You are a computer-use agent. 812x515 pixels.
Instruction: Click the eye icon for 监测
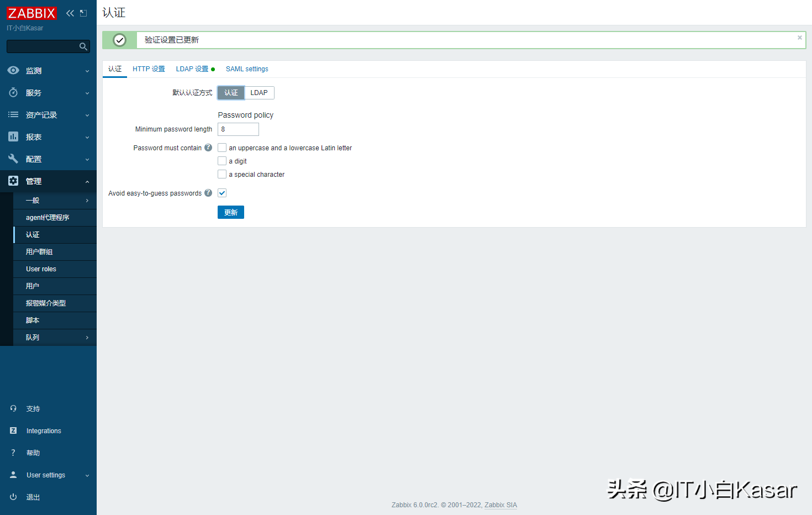point(13,70)
